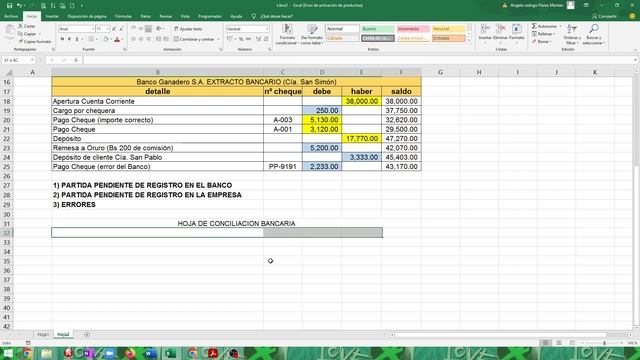
Task: Open the Windows Start menu
Action: [8, 353]
